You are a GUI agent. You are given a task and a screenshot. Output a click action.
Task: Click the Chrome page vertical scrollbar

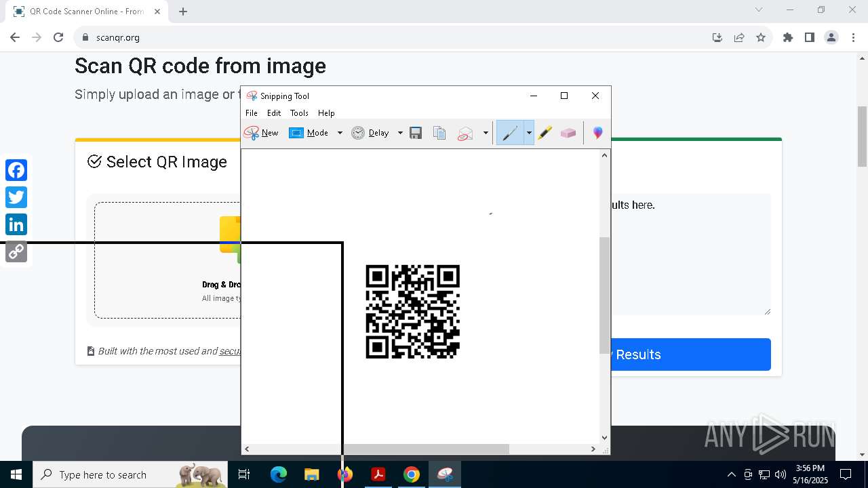(863, 136)
